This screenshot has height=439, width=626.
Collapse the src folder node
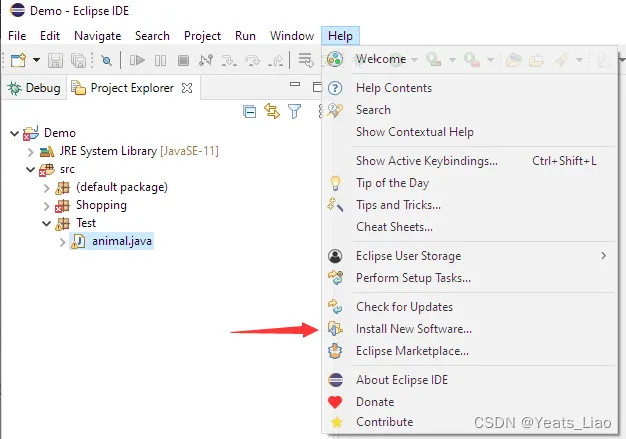pyautogui.click(x=31, y=170)
